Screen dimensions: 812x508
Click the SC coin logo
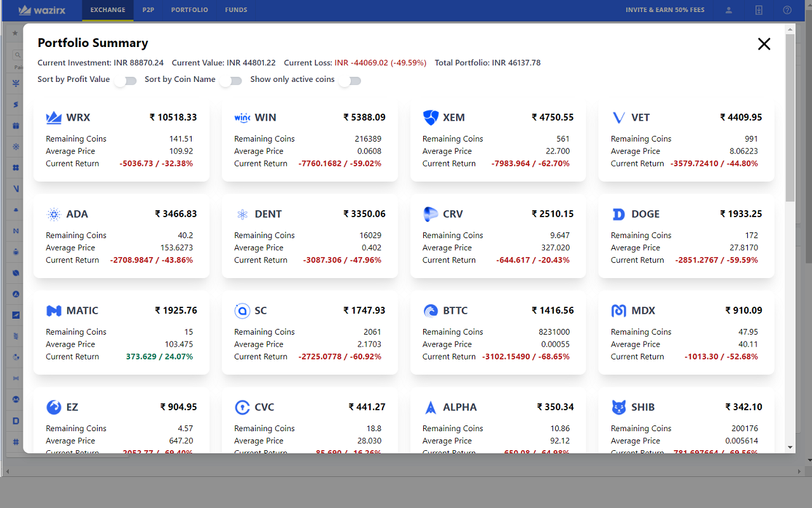242,311
